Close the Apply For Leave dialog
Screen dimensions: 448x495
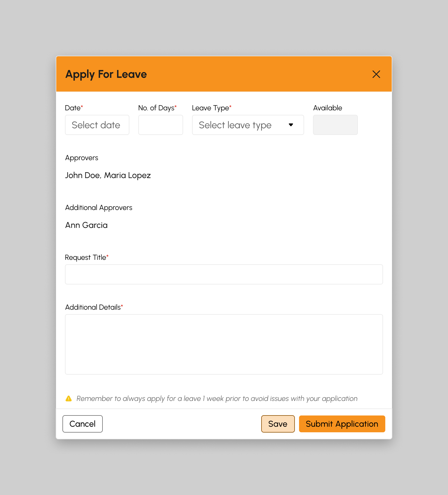[x=376, y=74]
